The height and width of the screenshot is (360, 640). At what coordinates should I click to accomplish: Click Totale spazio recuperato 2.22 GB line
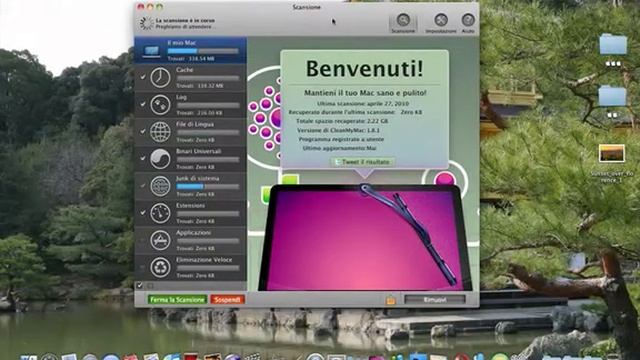click(x=342, y=121)
